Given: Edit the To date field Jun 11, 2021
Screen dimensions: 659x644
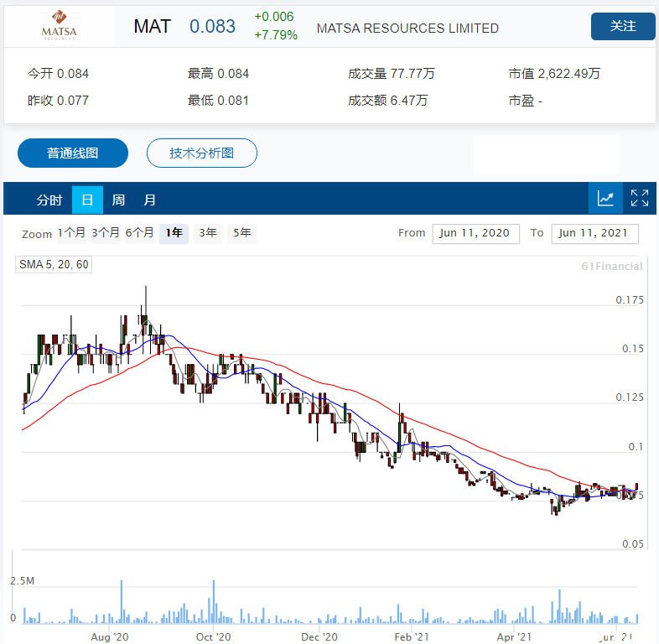Looking at the screenshot, I should [594, 233].
